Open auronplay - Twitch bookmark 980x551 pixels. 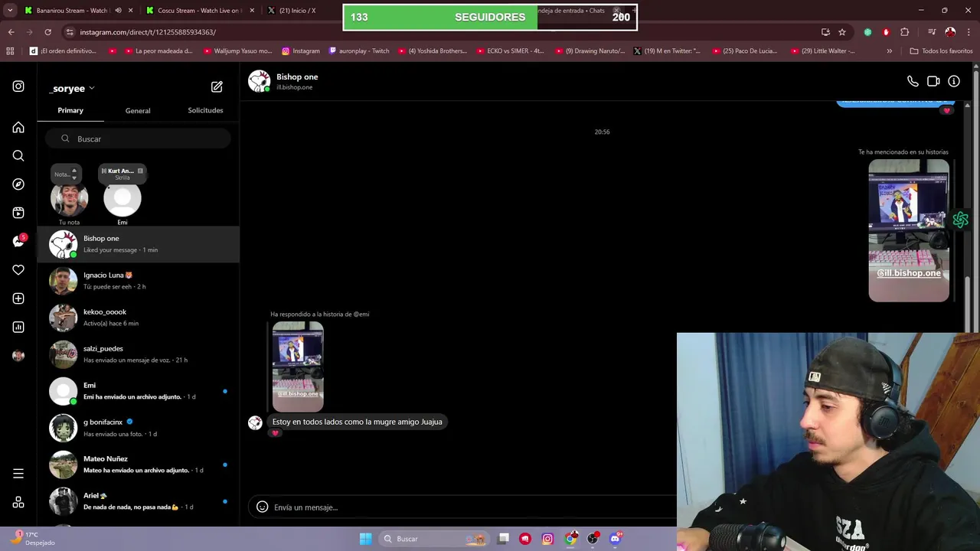[x=358, y=51]
